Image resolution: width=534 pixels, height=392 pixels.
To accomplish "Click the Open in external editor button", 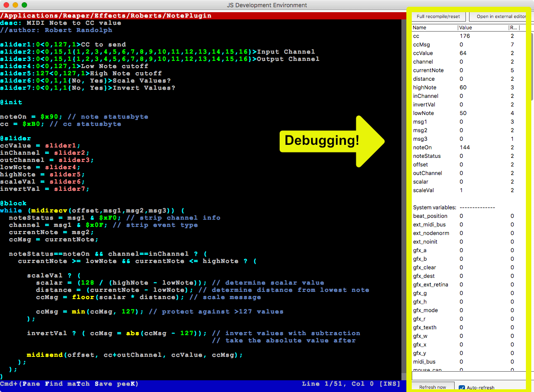I will point(498,16).
